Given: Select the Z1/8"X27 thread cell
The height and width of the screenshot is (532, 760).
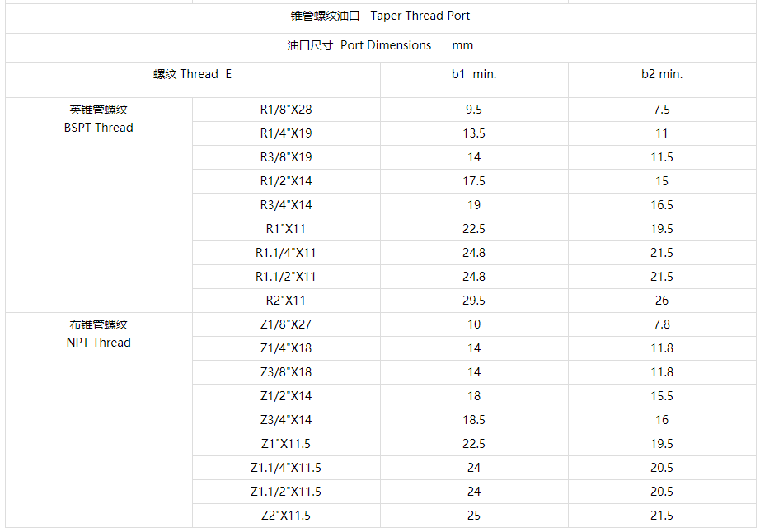Looking at the screenshot, I should (287, 324).
